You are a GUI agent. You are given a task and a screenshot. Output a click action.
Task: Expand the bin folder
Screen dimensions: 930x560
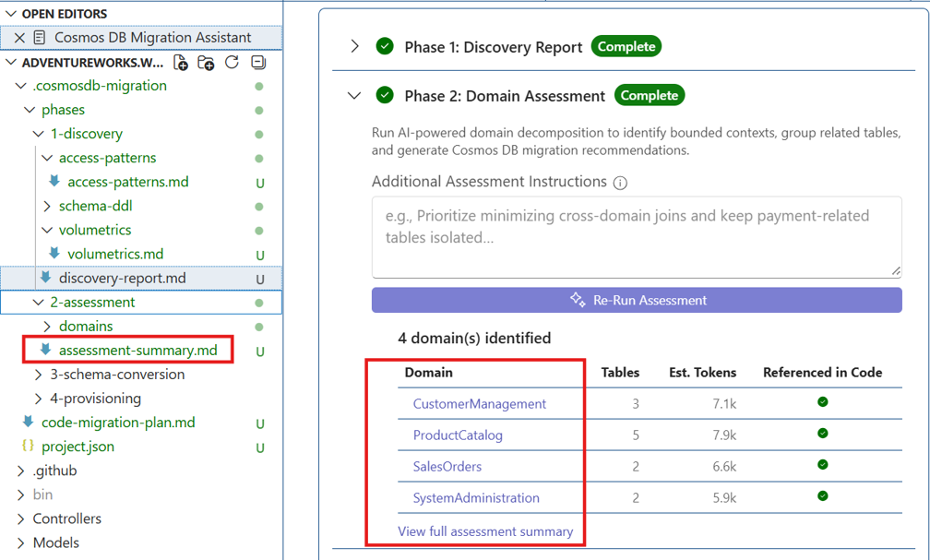(20, 494)
